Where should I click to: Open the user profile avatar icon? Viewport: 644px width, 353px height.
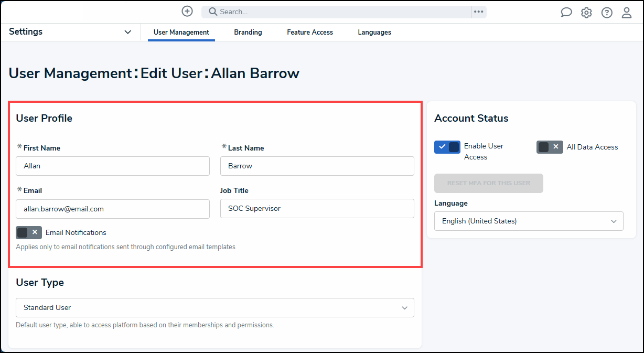627,13
